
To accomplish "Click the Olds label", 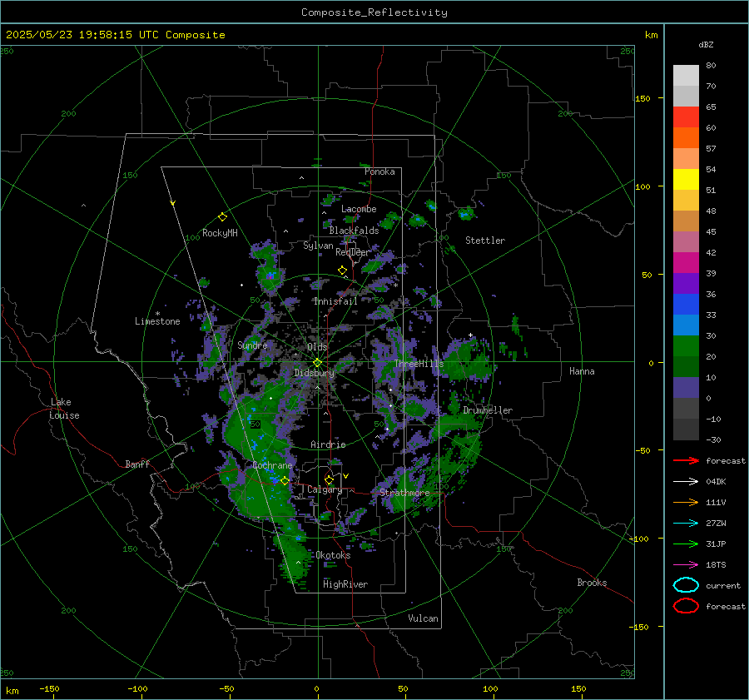I will click(317, 347).
